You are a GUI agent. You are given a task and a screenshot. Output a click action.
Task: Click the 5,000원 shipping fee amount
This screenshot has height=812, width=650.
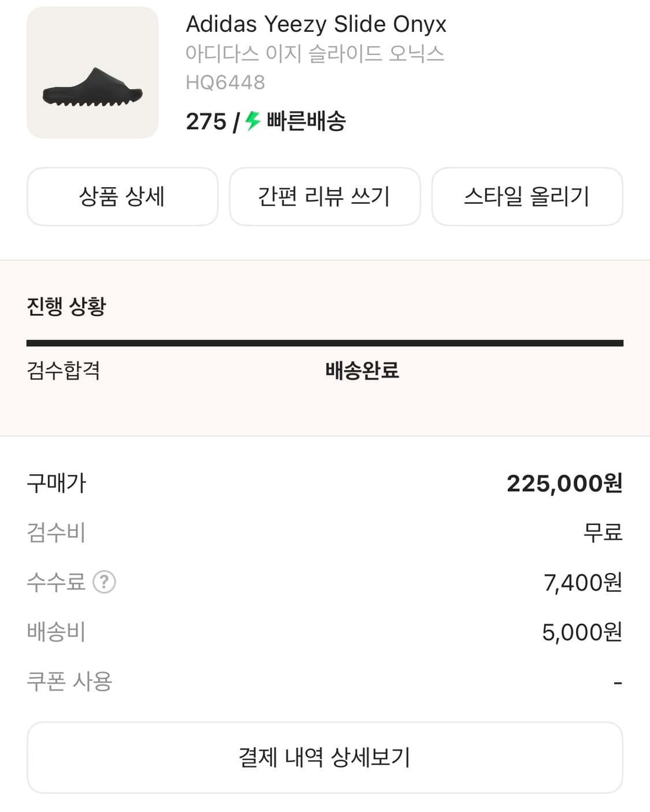click(x=582, y=632)
